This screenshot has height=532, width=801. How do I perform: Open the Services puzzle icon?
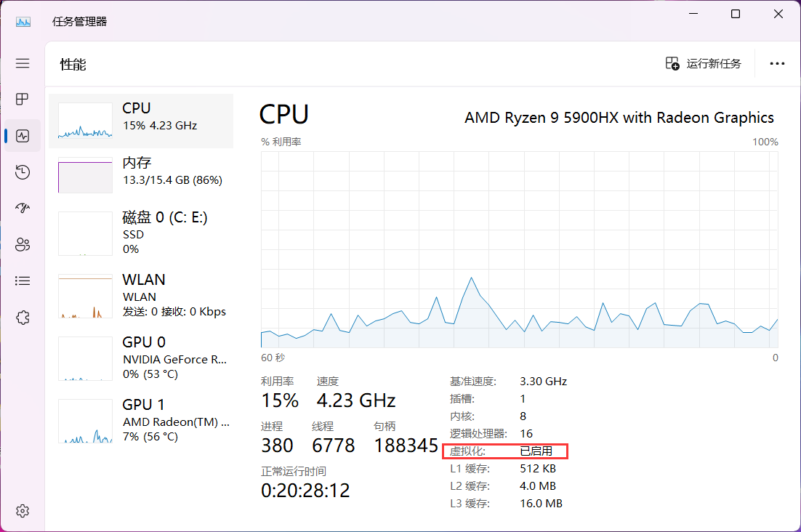[23, 318]
